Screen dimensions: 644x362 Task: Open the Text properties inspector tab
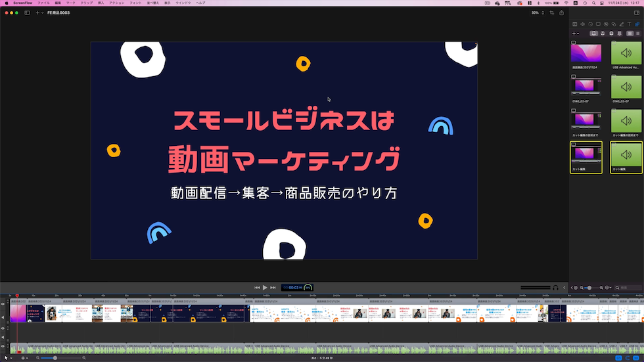[630, 24]
